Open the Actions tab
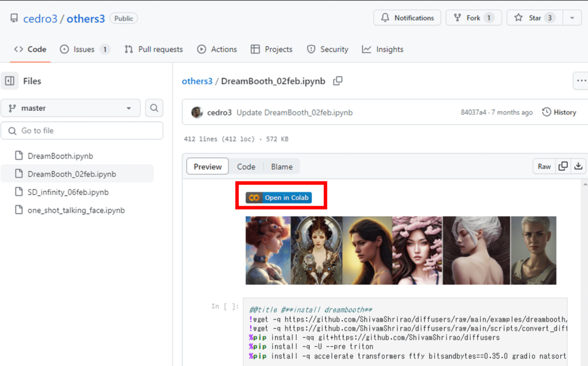 (x=217, y=49)
